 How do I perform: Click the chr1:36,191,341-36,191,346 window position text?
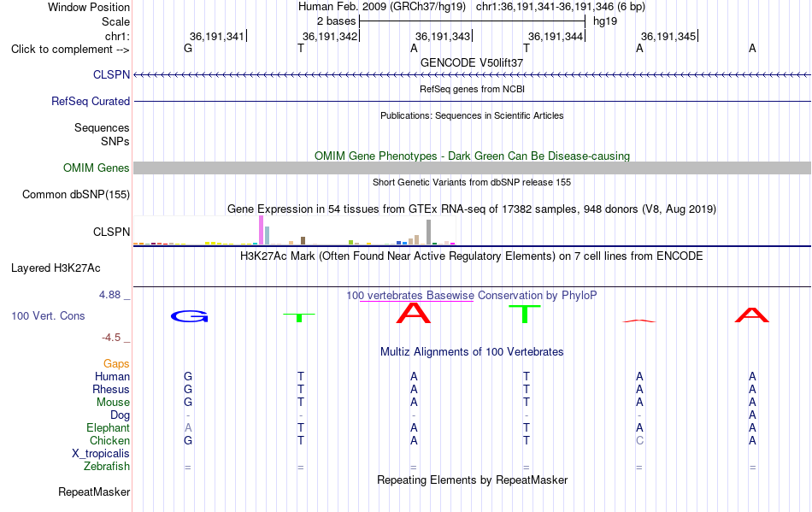point(561,7)
